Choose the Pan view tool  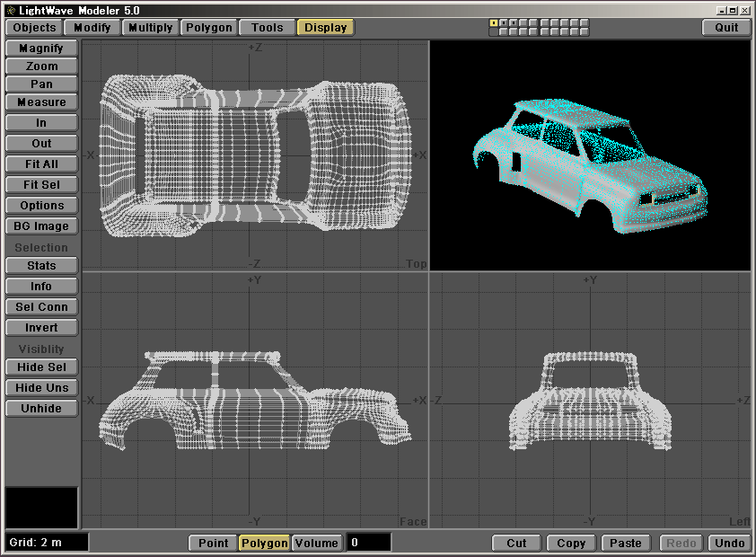click(x=41, y=84)
